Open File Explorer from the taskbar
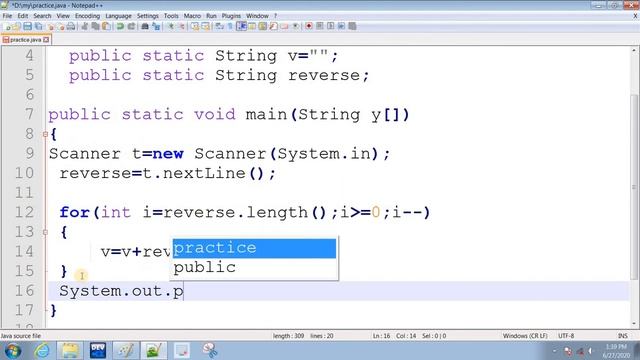640x360 pixels. coord(70,351)
